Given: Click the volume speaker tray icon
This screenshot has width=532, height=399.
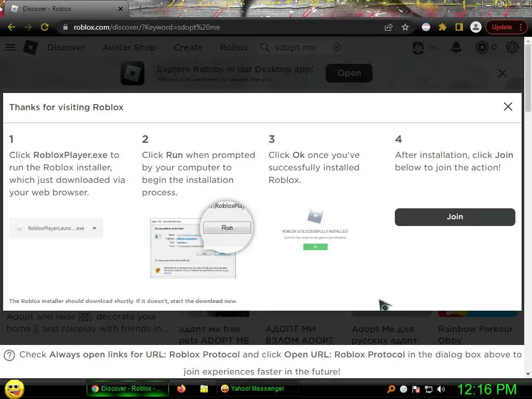Looking at the screenshot, I should coord(441,389).
